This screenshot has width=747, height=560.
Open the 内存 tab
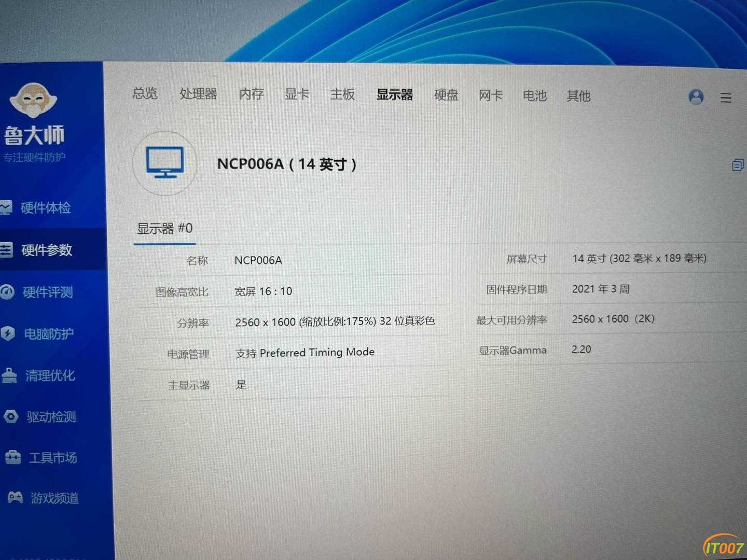[x=252, y=94]
